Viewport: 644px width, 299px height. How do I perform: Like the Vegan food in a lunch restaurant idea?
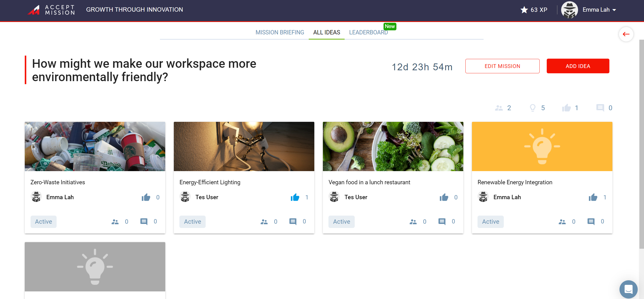click(444, 197)
